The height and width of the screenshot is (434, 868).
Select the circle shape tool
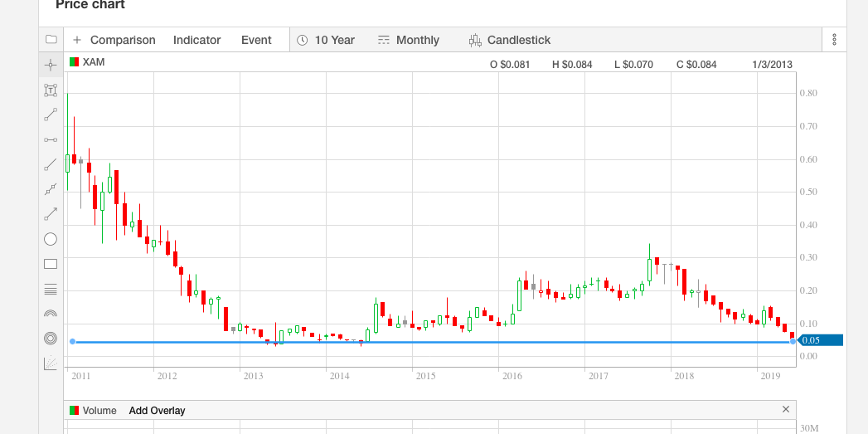tap(51, 239)
